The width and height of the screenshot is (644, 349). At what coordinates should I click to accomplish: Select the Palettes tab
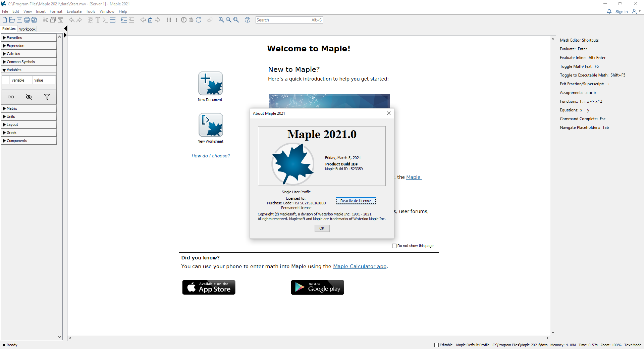(x=9, y=29)
